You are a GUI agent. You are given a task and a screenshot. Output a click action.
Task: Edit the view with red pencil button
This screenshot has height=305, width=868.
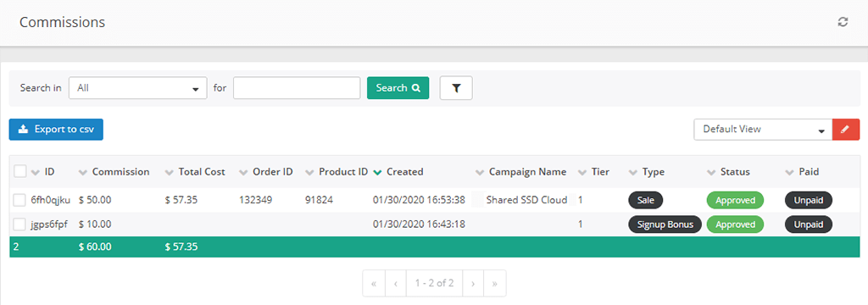tap(846, 129)
